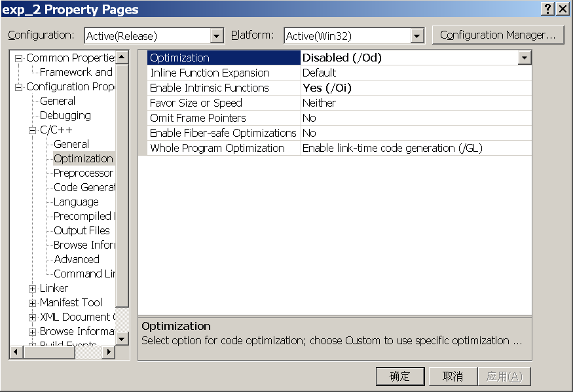Open the Optimization value dropdown arrow
This screenshot has height=392, width=573.
524,58
